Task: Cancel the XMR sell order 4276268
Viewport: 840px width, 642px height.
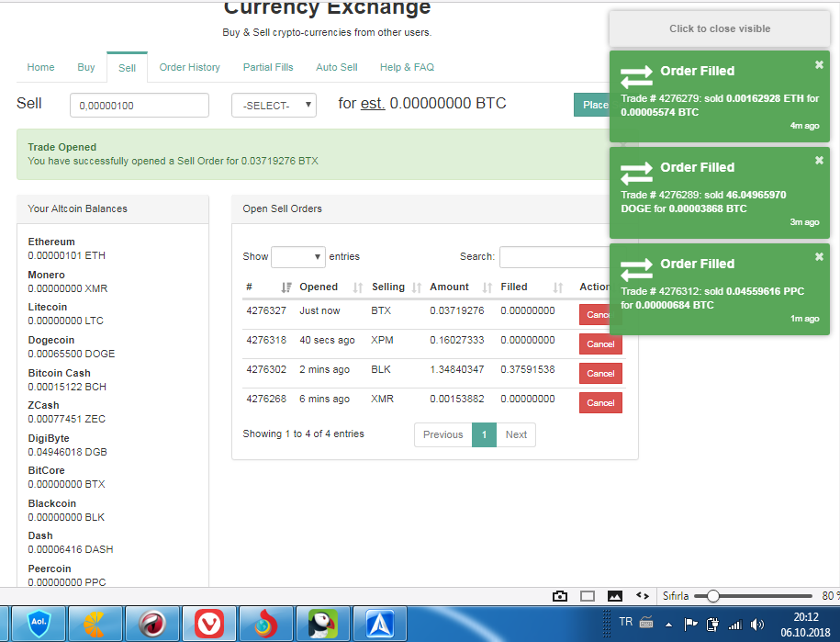Action: [x=600, y=403]
